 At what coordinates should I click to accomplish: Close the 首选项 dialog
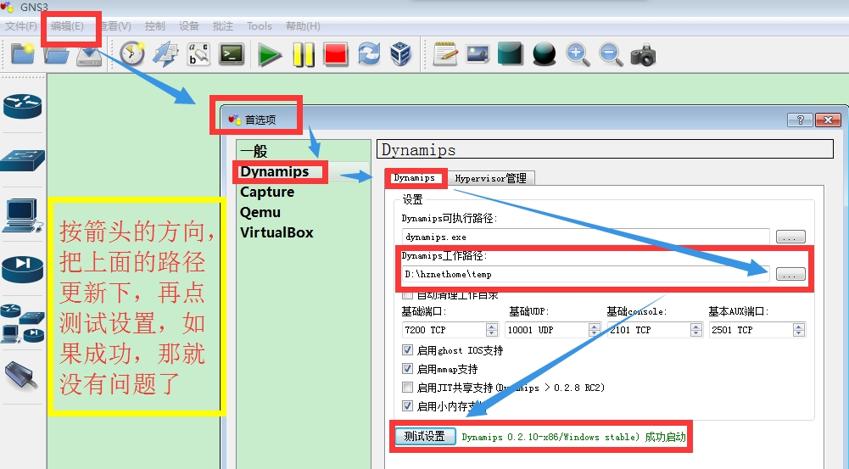(x=827, y=120)
